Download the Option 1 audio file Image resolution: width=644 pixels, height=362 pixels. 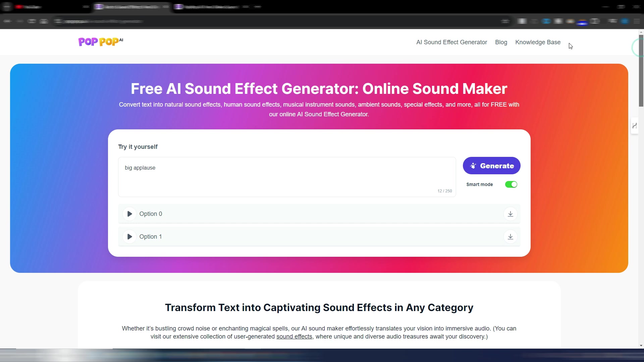510,237
